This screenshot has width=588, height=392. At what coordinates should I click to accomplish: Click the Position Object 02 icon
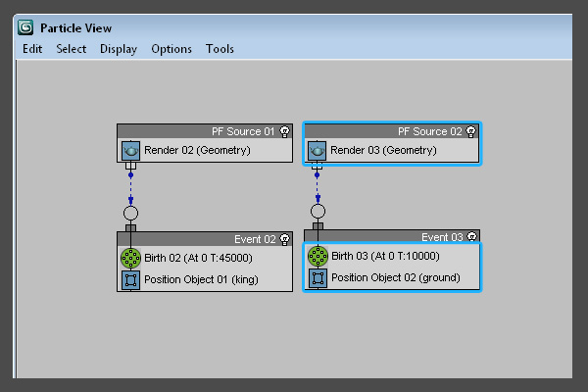[x=318, y=278]
